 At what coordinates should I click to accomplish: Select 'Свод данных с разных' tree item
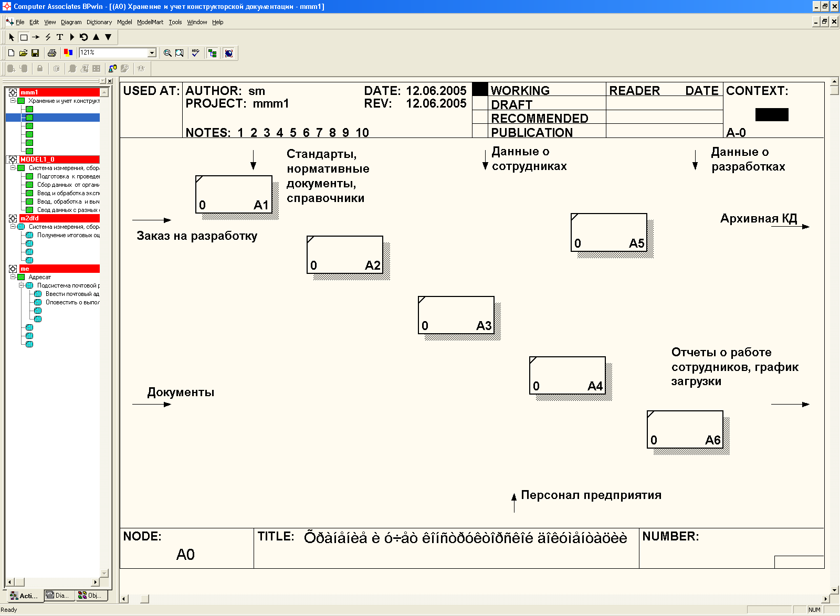68,210
